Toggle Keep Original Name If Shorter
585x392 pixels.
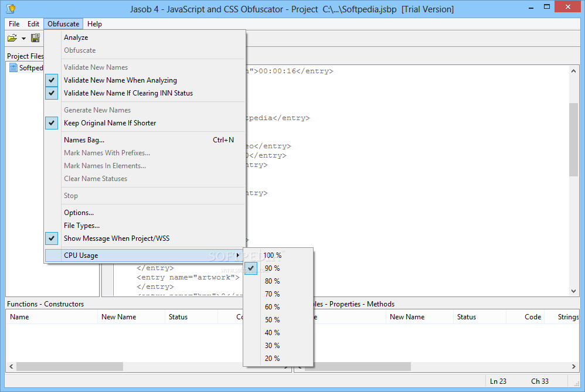(x=145, y=122)
